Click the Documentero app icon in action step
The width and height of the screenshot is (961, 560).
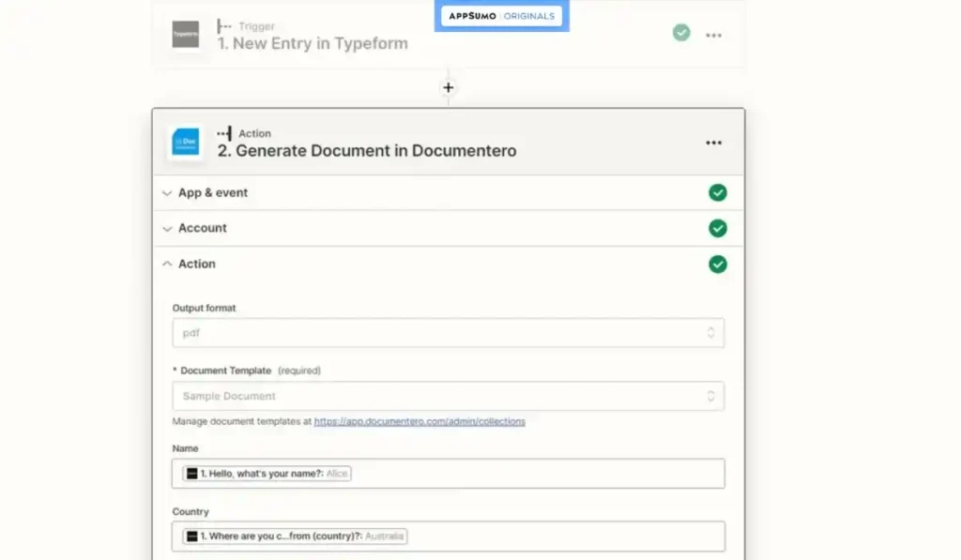[185, 142]
